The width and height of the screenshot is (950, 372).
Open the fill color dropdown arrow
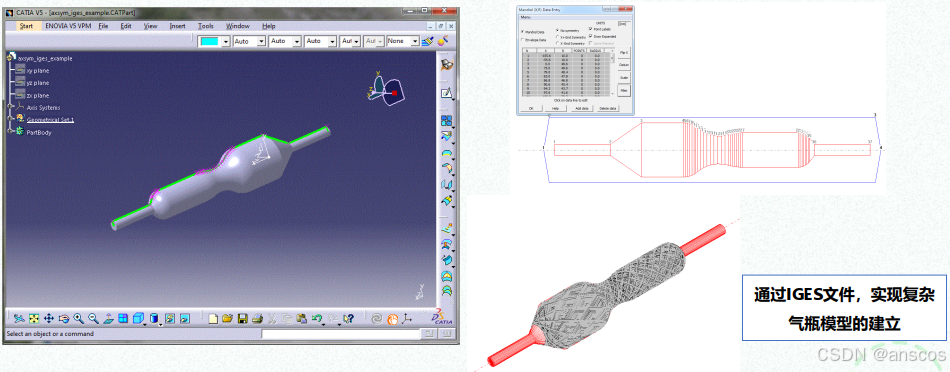226,41
